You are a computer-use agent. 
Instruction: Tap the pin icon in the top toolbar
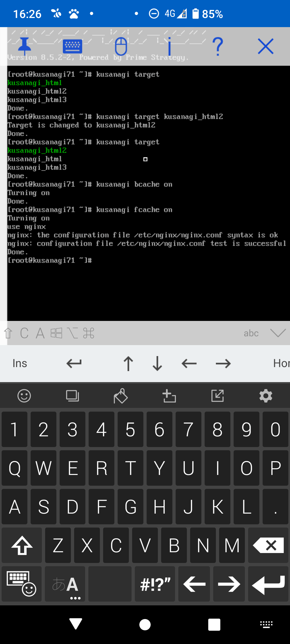pos(24,46)
